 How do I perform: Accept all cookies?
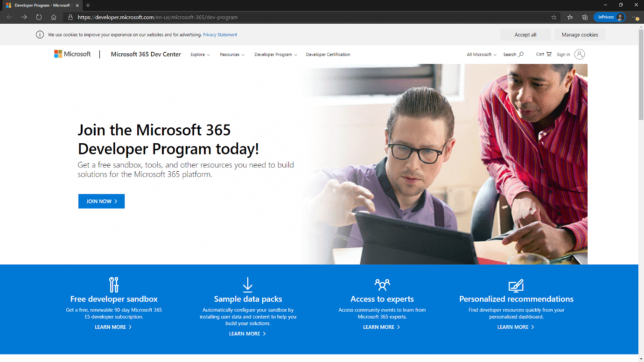tap(525, 34)
